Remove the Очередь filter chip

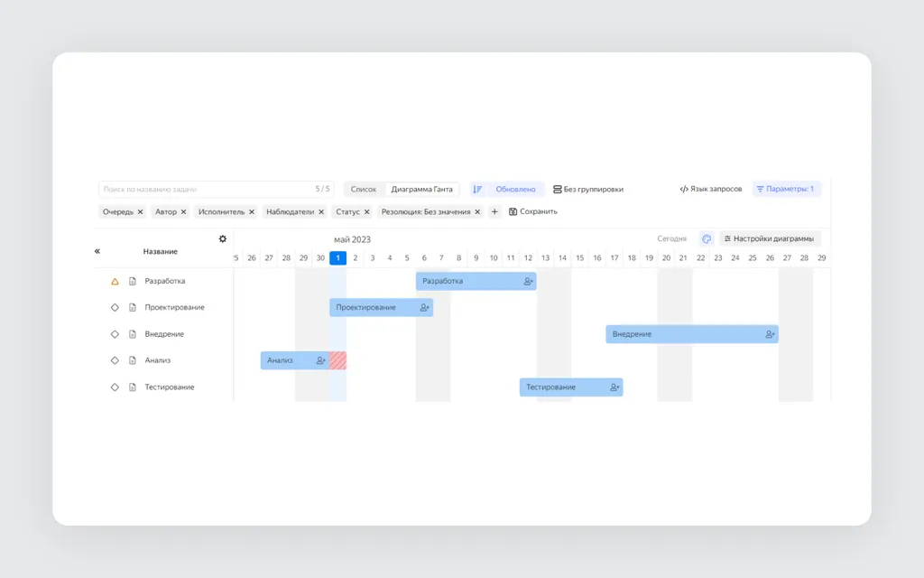click(140, 211)
